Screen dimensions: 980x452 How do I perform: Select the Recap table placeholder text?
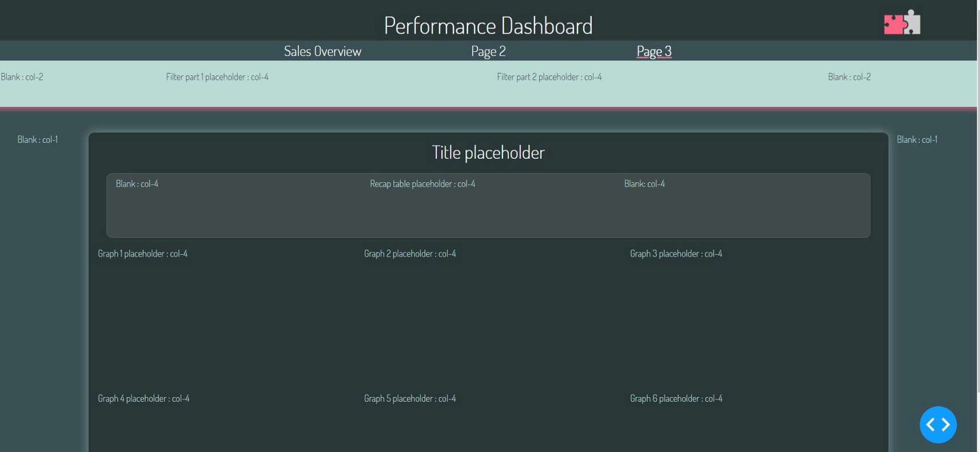tap(423, 184)
